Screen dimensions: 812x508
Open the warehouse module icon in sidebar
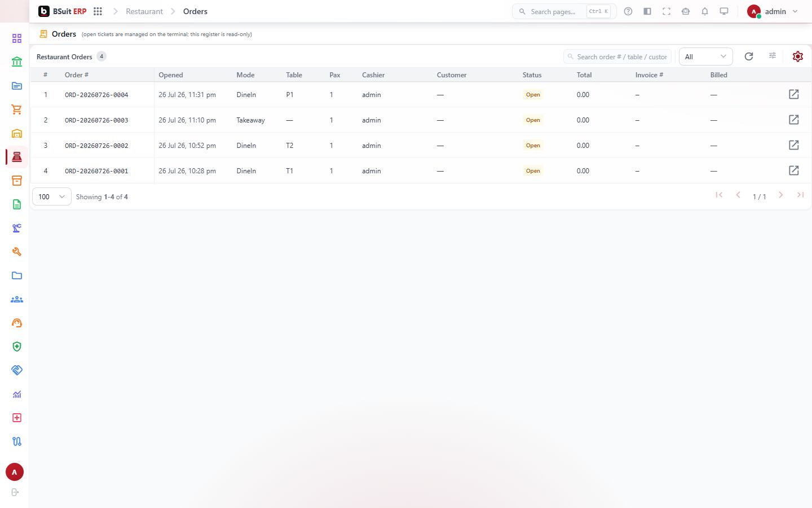coord(17,133)
